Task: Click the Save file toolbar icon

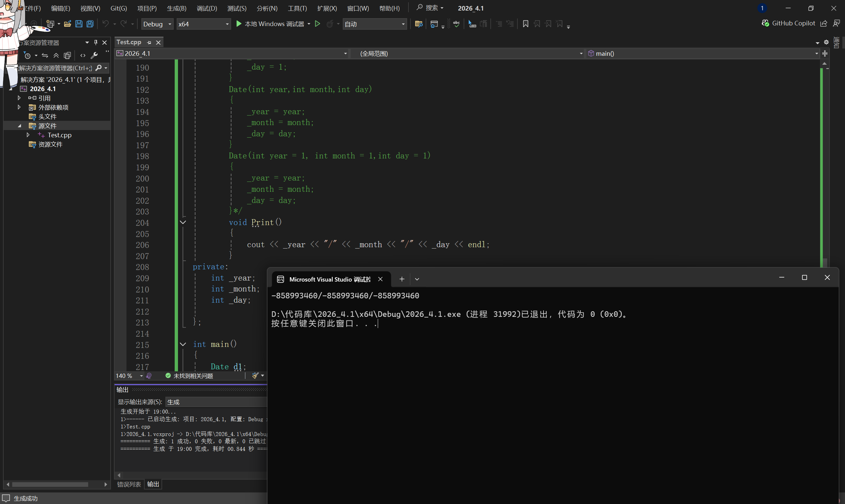Action: [x=79, y=24]
